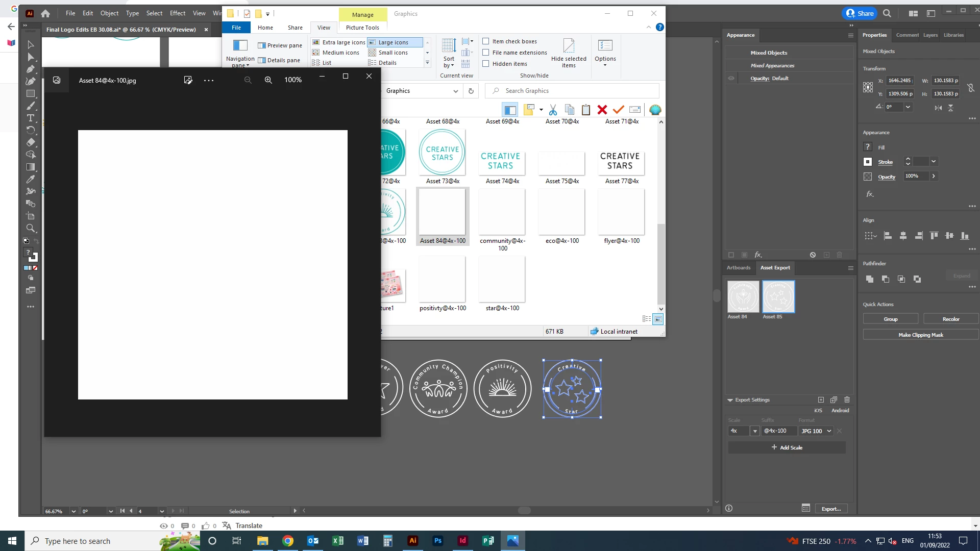Click the Add Scale button

[x=787, y=447]
